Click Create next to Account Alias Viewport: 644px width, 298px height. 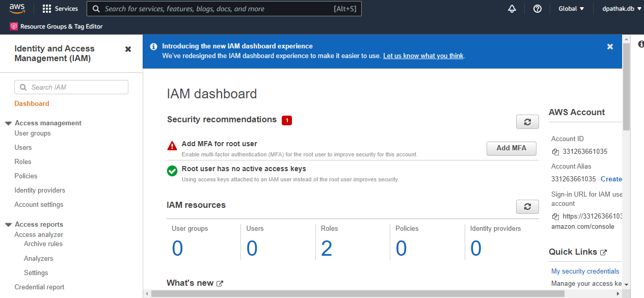point(611,179)
